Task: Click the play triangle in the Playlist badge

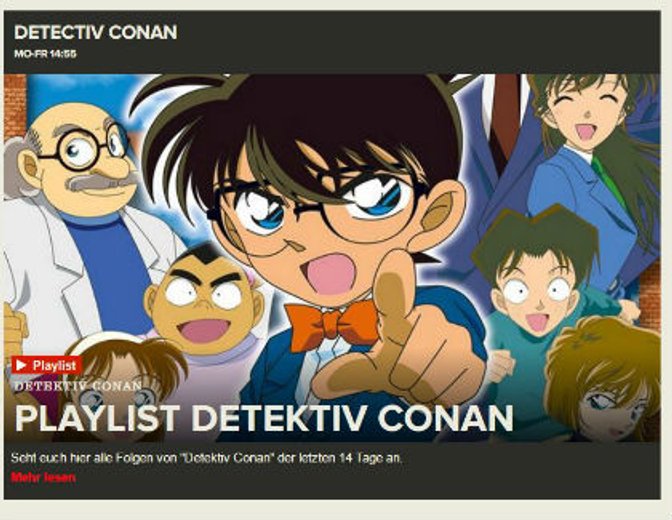Action: point(21,365)
